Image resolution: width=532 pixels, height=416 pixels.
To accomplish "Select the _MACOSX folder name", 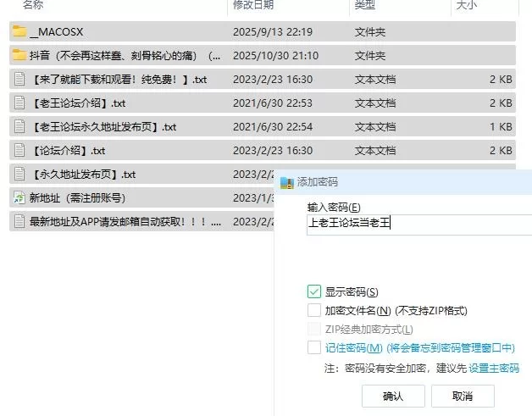I will pyautogui.click(x=56, y=32).
